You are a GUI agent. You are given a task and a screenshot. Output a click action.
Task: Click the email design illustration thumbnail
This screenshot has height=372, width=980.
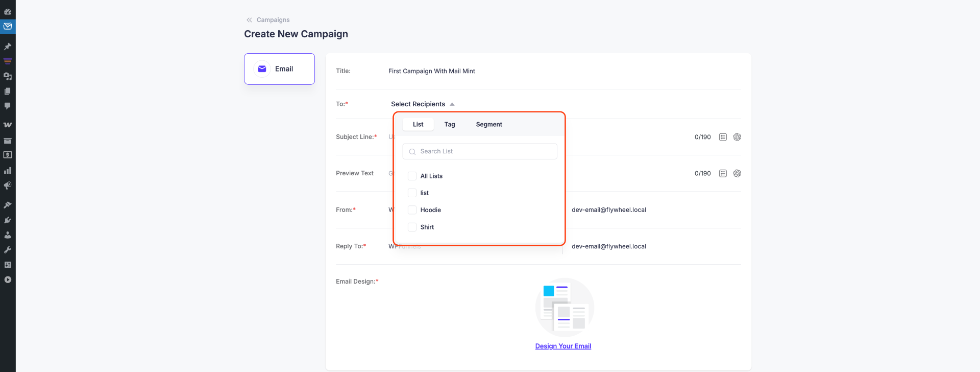(565, 307)
